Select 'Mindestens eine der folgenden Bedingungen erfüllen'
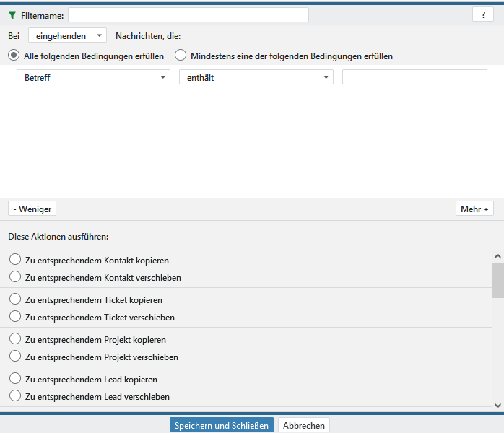 pyautogui.click(x=181, y=56)
